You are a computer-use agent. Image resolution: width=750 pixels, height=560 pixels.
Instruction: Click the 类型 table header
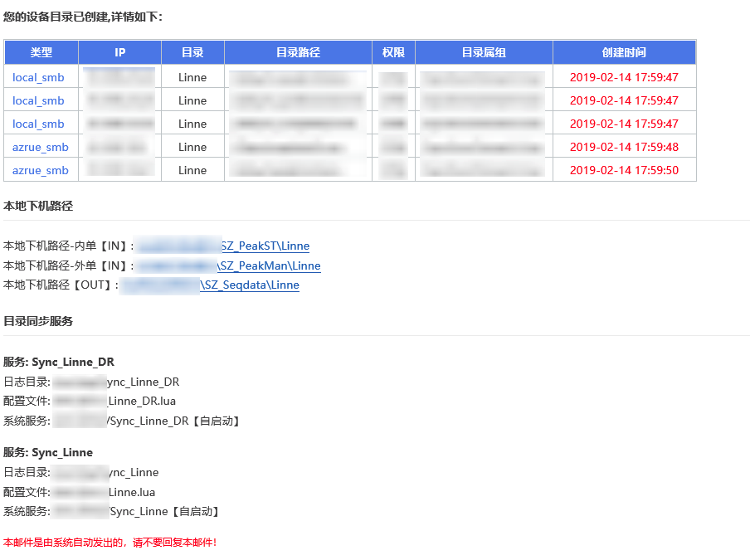(x=41, y=52)
